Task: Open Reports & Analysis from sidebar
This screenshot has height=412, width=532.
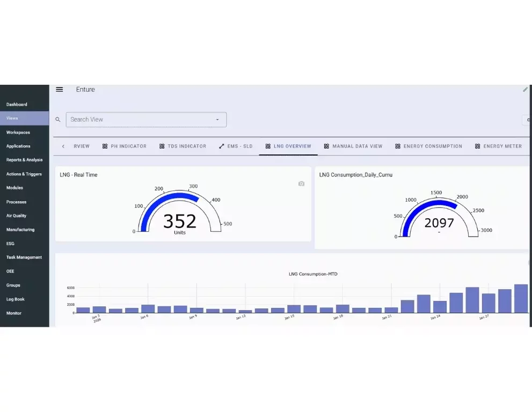Action: pos(24,160)
